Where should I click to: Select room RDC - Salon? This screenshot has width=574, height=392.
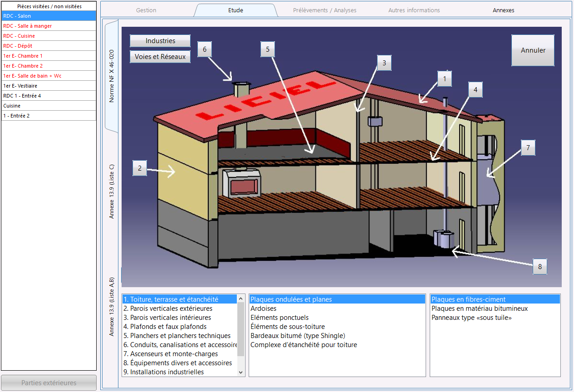pyautogui.click(x=49, y=16)
